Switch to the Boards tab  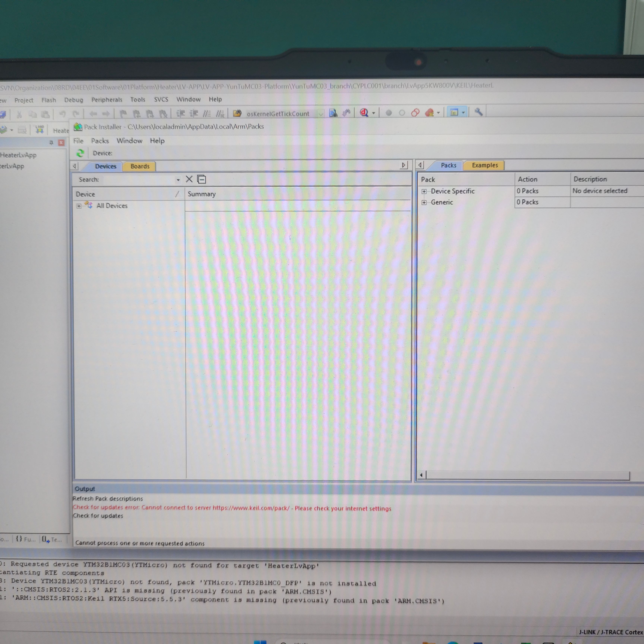(140, 166)
